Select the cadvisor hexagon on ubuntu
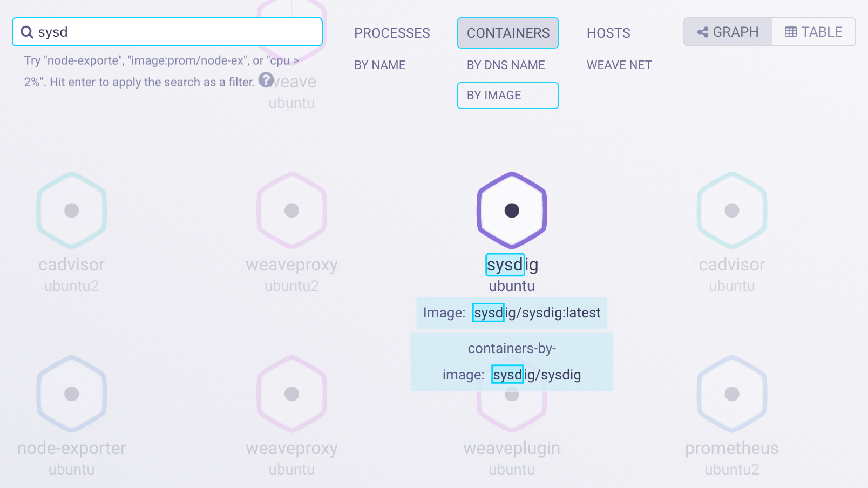 pos(732,211)
